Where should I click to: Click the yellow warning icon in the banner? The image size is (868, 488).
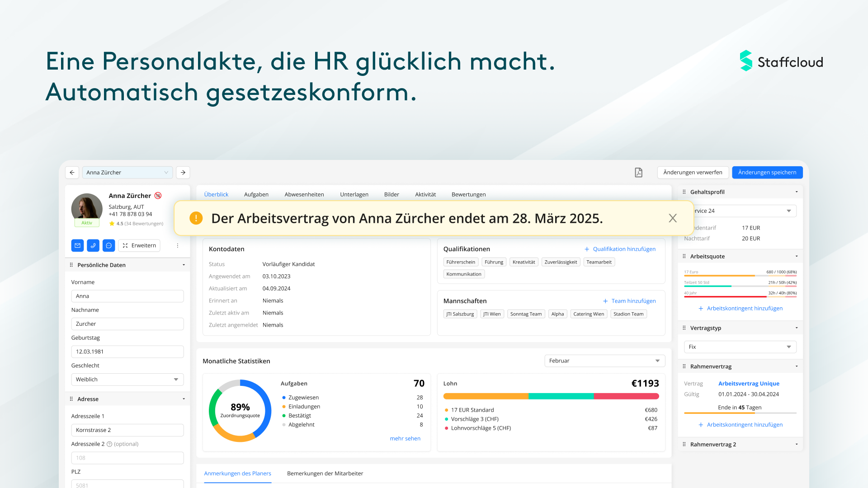pyautogui.click(x=196, y=218)
